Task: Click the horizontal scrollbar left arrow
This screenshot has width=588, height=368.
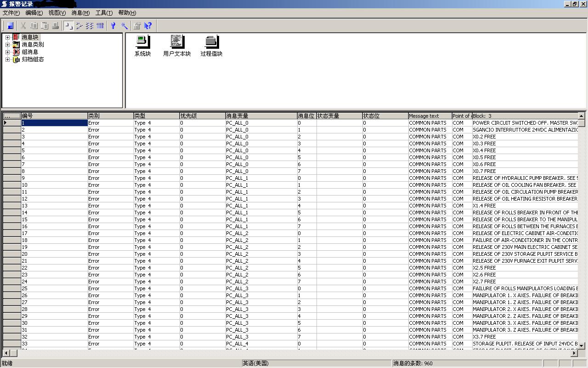Action: [x=6, y=353]
